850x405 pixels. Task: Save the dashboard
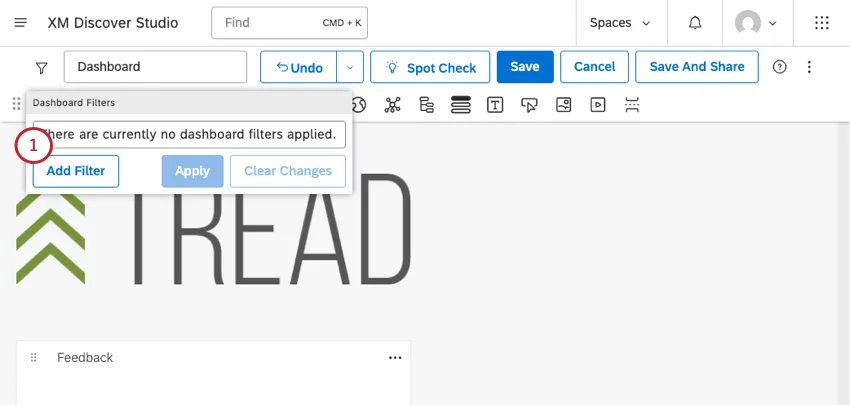[x=525, y=67]
